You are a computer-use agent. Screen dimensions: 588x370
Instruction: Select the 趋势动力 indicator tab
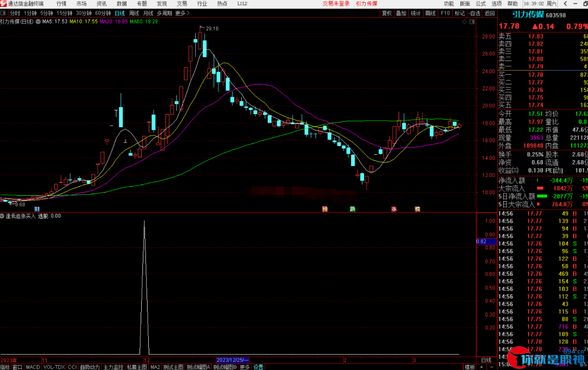pyautogui.click(x=90, y=367)
